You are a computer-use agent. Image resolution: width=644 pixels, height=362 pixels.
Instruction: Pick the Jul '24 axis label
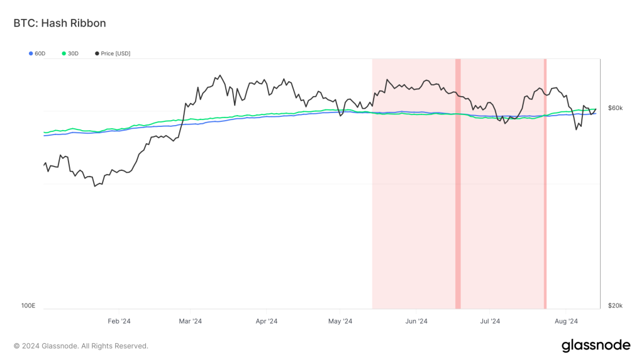click(490, 321)
